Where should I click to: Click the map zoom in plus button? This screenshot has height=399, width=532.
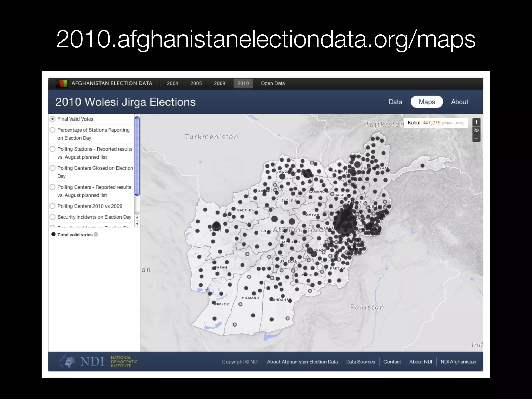tap(476, 122)
